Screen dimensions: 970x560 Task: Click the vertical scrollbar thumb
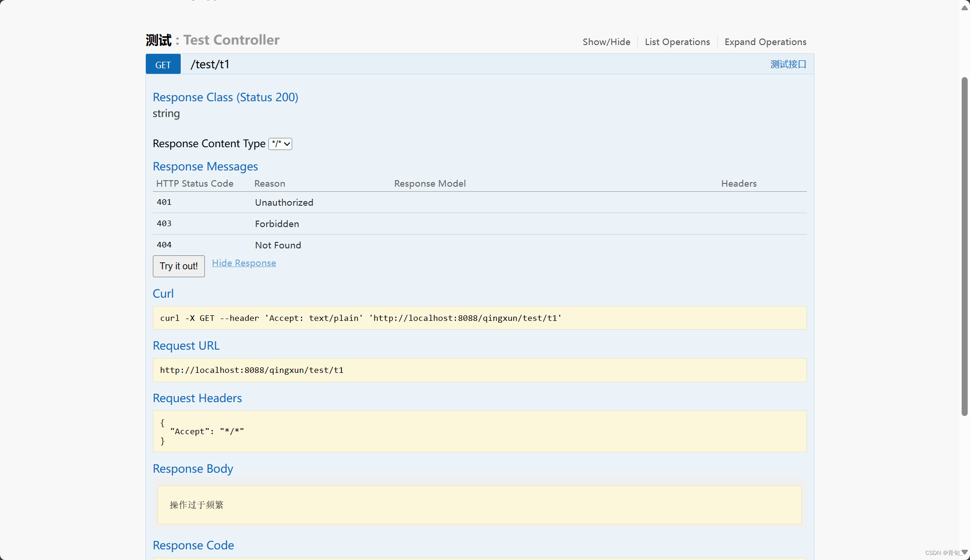coord(964,246)
